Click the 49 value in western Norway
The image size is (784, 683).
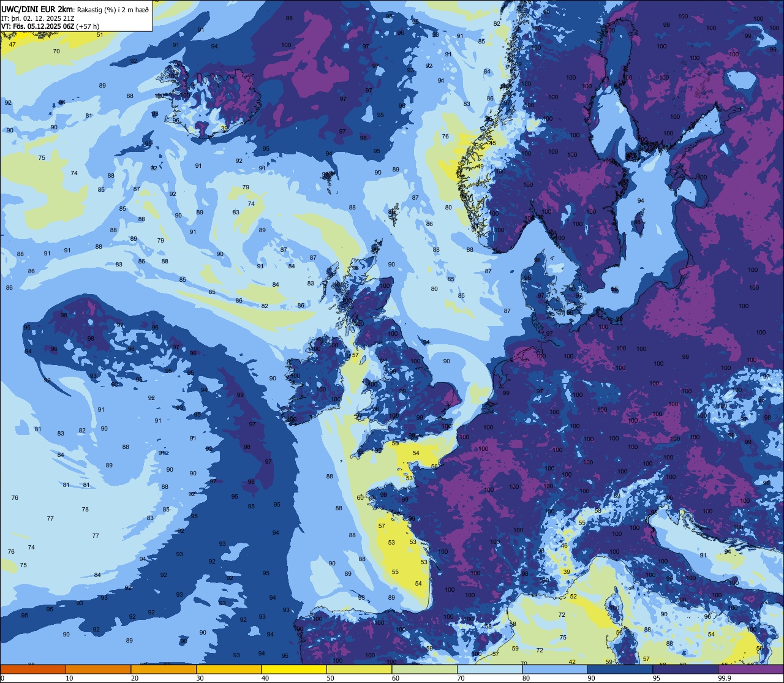pos(480,166)
